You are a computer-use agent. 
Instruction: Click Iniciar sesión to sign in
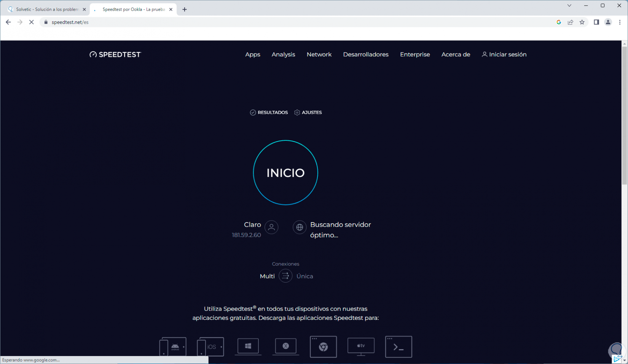tap(504, 54)
